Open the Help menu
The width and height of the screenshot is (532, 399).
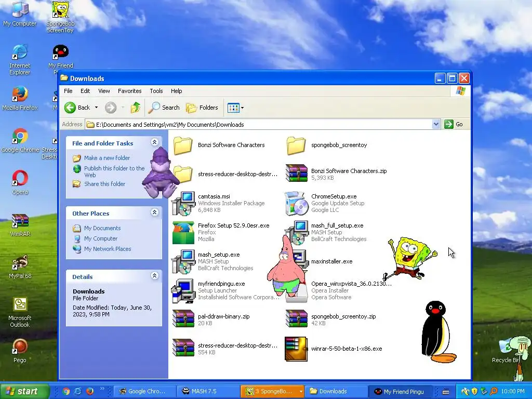(x=177, y=91)
